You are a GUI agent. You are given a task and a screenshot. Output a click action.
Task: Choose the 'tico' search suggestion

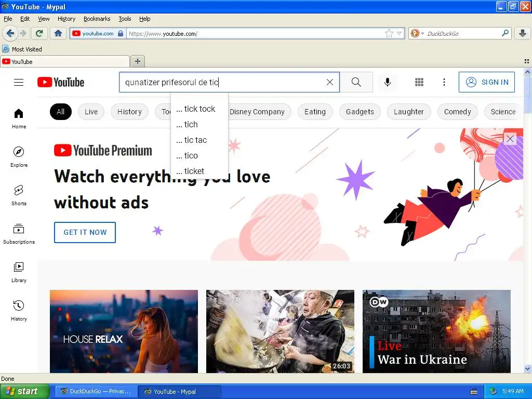(199, 155)
